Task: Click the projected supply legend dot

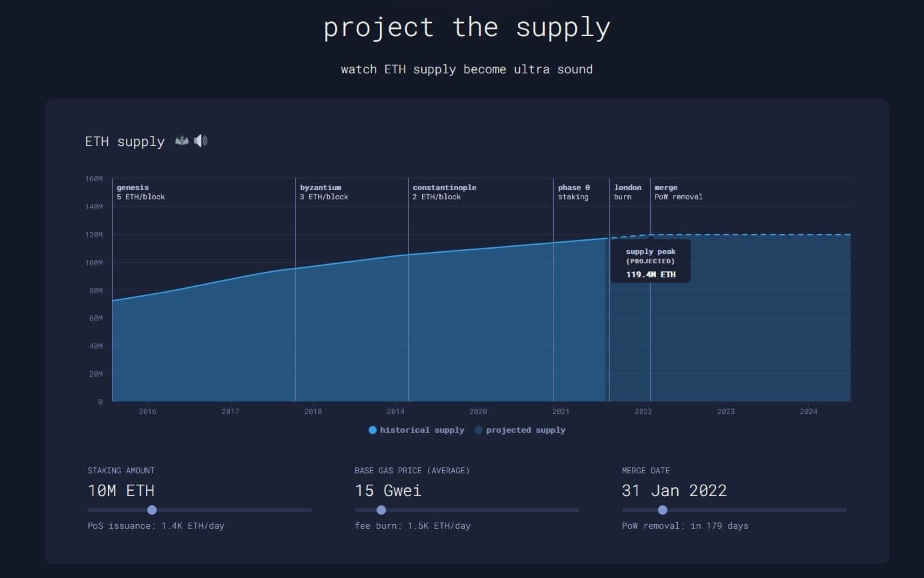Action: click(479, 430)
